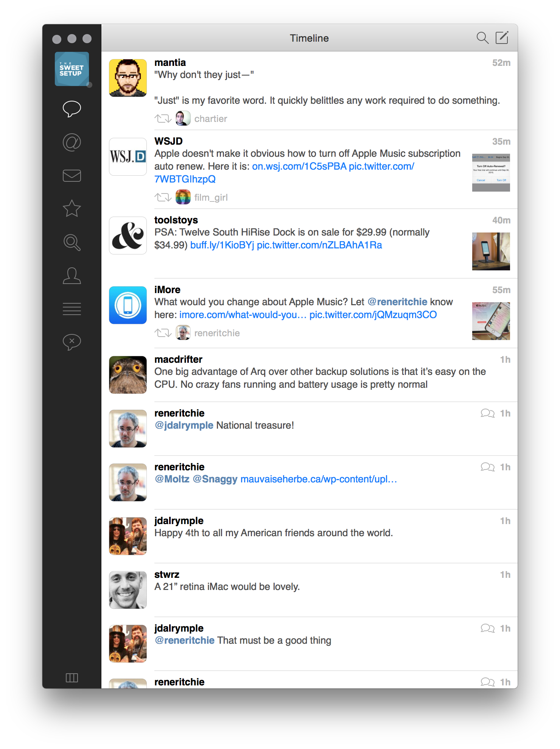Open the buff.ly/1KioBYj link
Screen dimensions: 560x749
[x=222, y=245]
